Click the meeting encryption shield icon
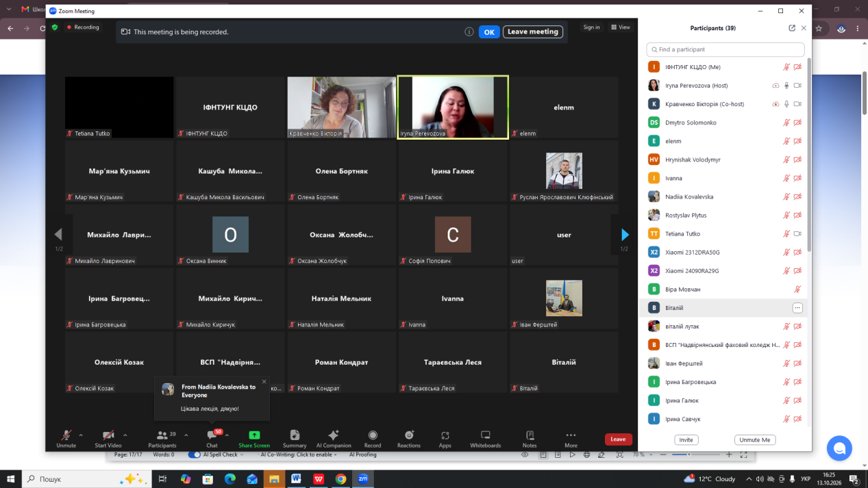This screenshot has width=868, height=488. click(55, 27)
